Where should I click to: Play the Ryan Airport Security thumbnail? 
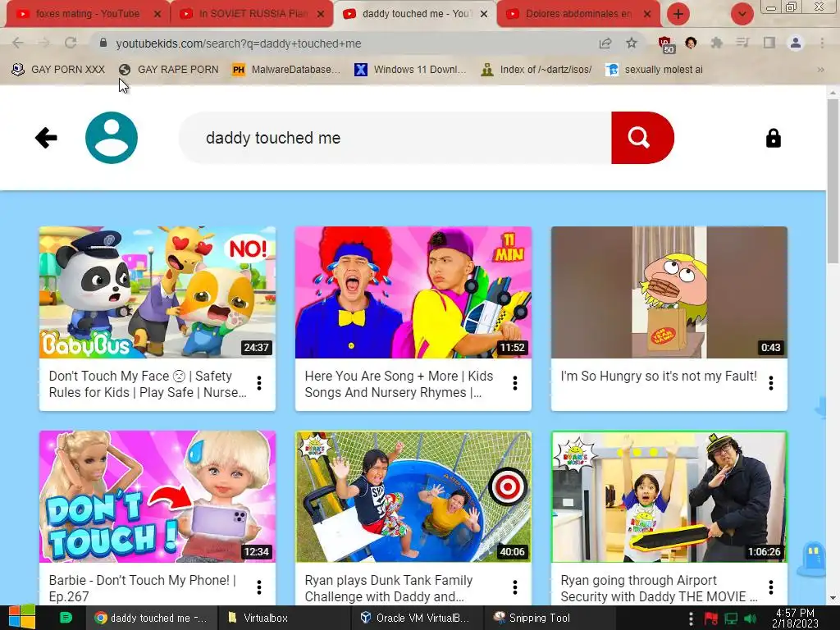pyautogui.click(x=669, y=497)
